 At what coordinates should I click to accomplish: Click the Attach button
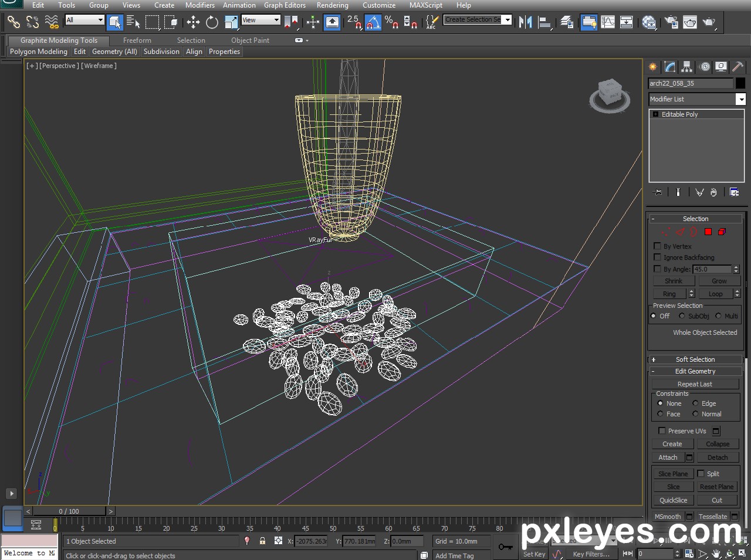[x=668, y=457]
